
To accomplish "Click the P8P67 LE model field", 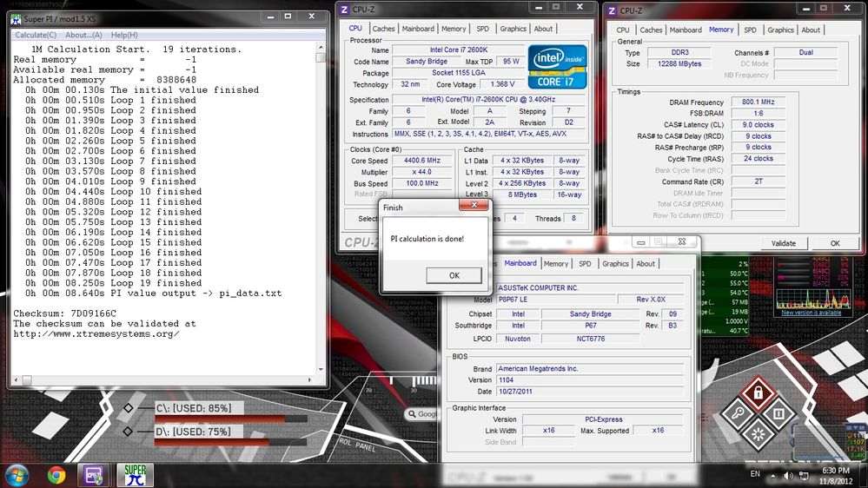I will (x=555, y=300).
